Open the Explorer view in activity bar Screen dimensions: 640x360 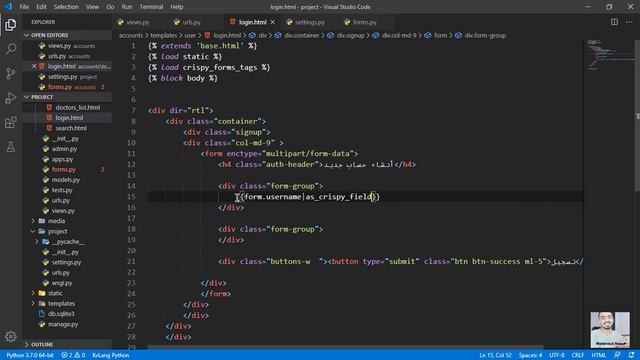point(11,25)
